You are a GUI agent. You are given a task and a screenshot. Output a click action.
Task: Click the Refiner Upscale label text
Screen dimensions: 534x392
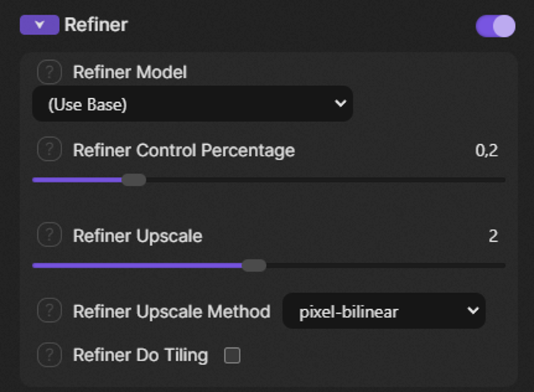[138, 236]
